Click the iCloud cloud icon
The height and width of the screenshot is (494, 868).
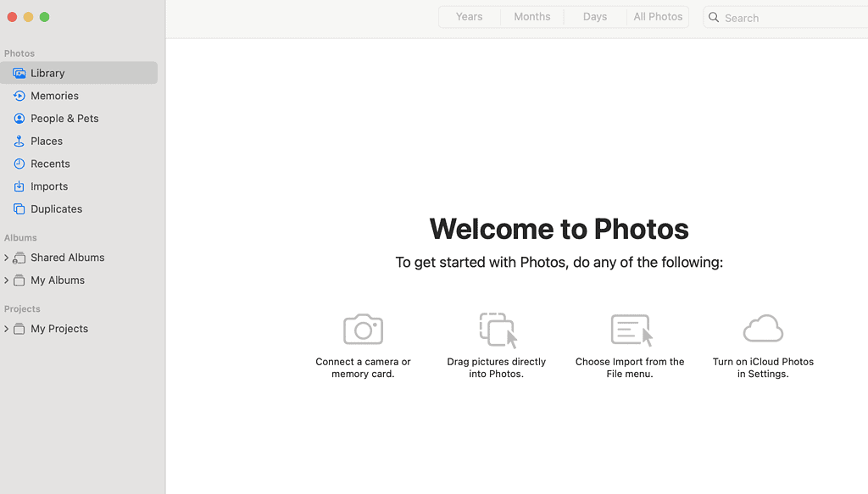(x=763, y=329)
